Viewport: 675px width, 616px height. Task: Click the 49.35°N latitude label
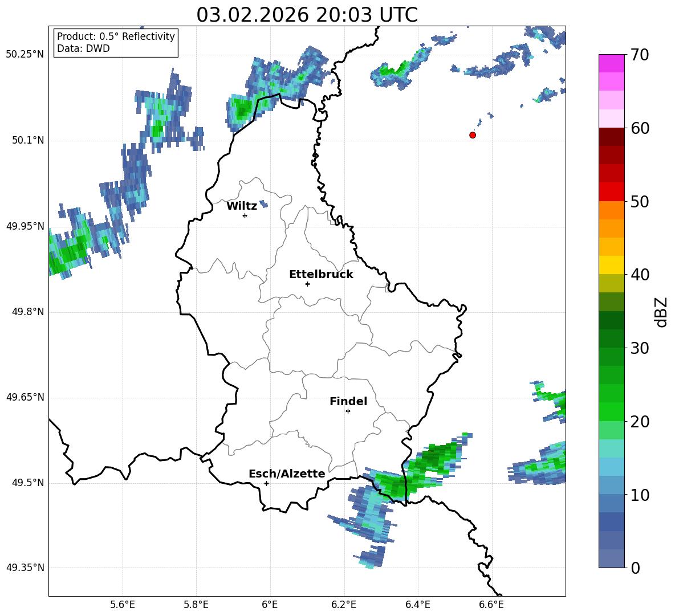[25, 568]
